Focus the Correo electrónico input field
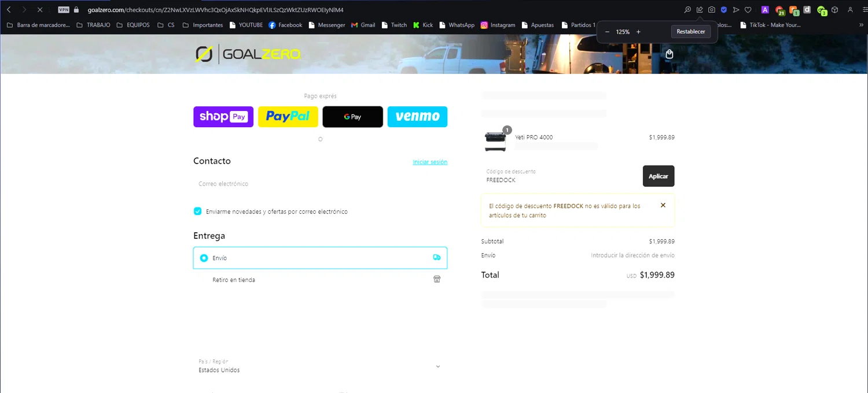This screenshot has height=393, width=868. pyautogui.click(x=320, y=184)
